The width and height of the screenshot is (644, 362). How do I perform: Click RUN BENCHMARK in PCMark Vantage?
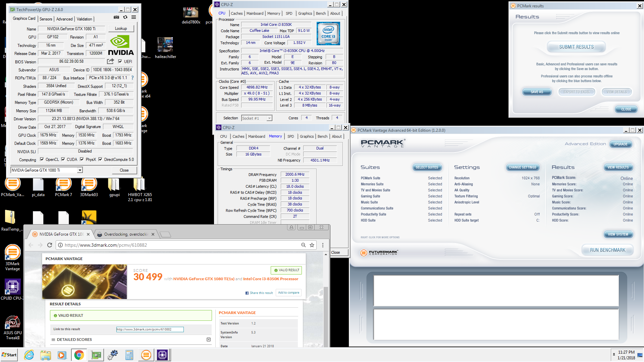[x=607, y=250]
